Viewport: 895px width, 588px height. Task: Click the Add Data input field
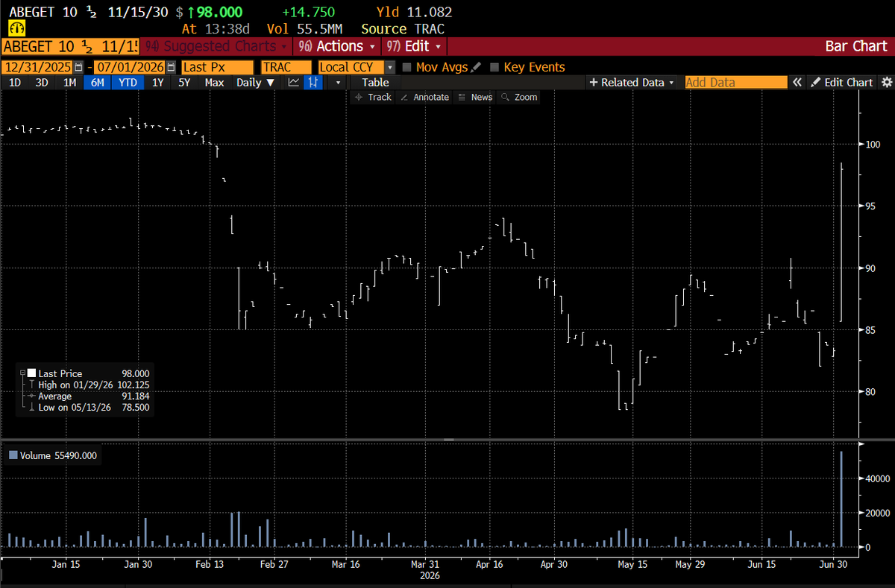tap(736, 83)
